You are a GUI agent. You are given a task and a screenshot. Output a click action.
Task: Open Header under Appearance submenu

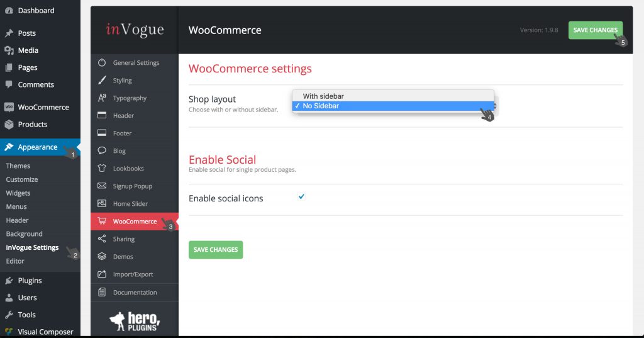point(17,220)
